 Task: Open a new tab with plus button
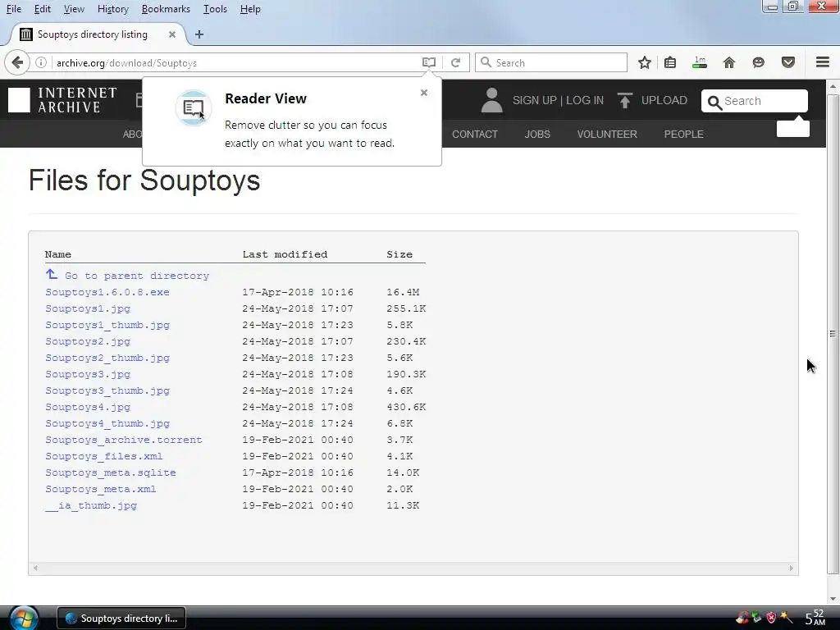pos(199,34)
